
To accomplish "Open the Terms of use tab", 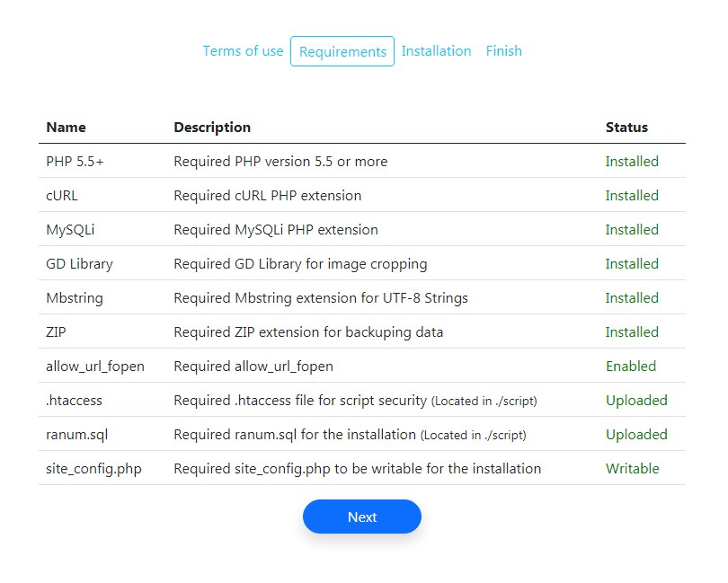I will (243, 51).
